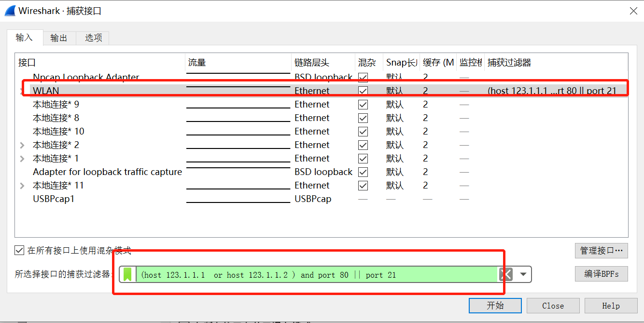The height and width of the screenshot is (323, 644).
Task: Toggle promiscuous mode for WLAN
Action: [x=363, y=91]
